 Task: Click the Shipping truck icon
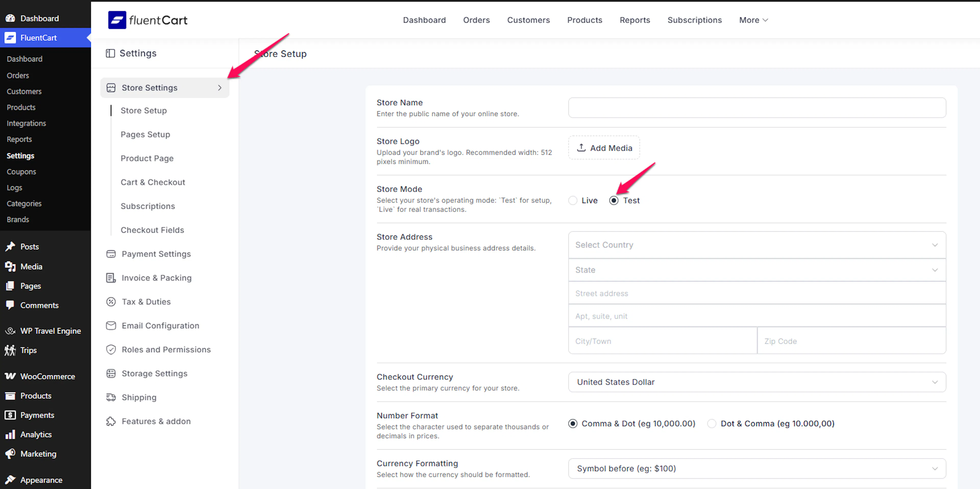point(111,398)
